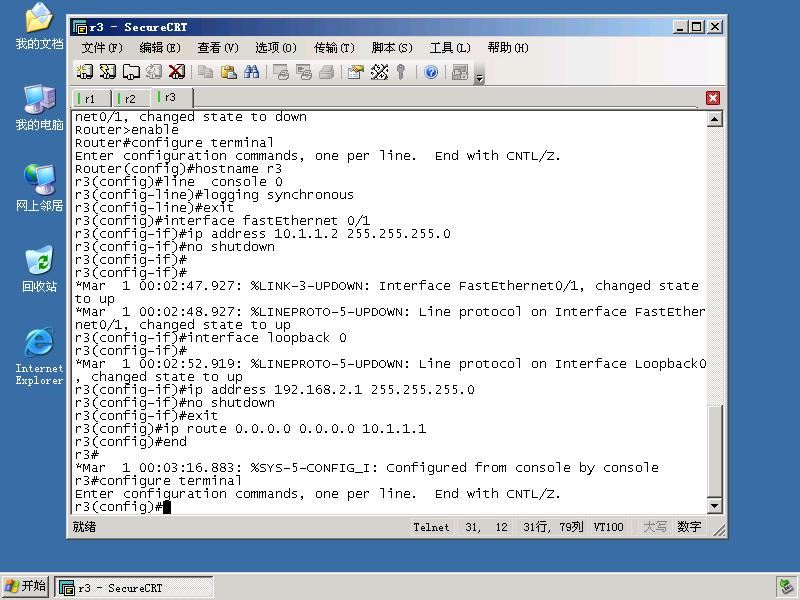
Task: Select Internet Explorer desktop icon
Action: [x=39, y=357]
